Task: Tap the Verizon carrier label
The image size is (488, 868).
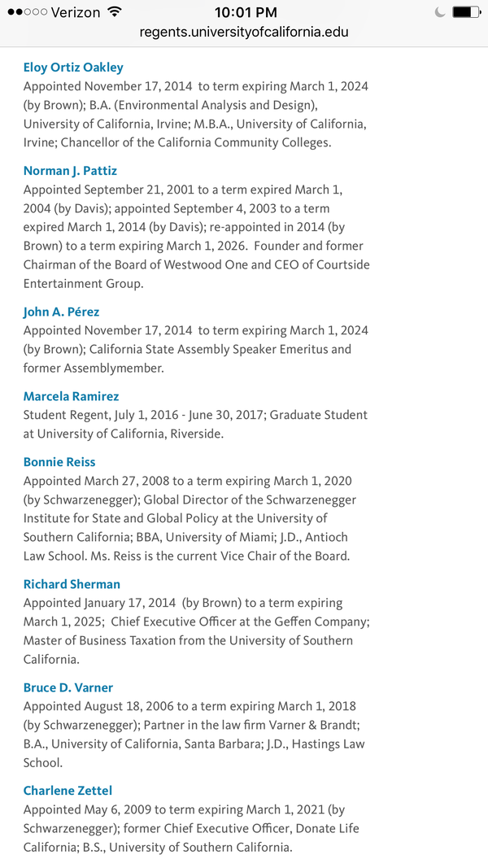Action: click(75, 12)
